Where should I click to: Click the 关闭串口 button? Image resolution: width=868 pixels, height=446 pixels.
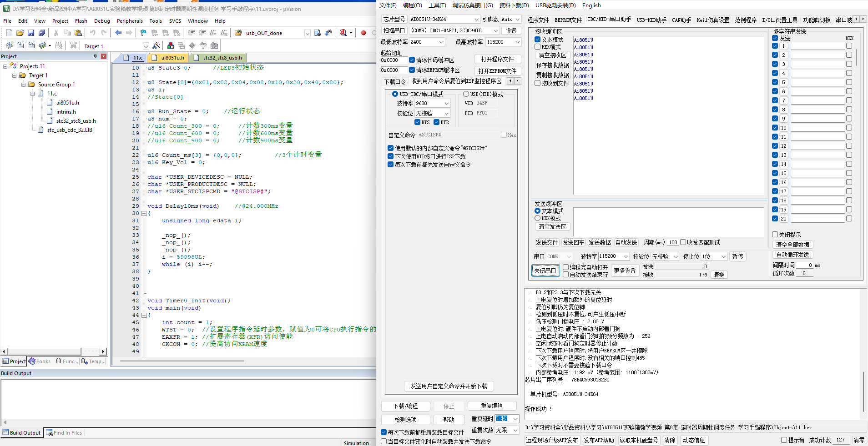coord(545,271)
